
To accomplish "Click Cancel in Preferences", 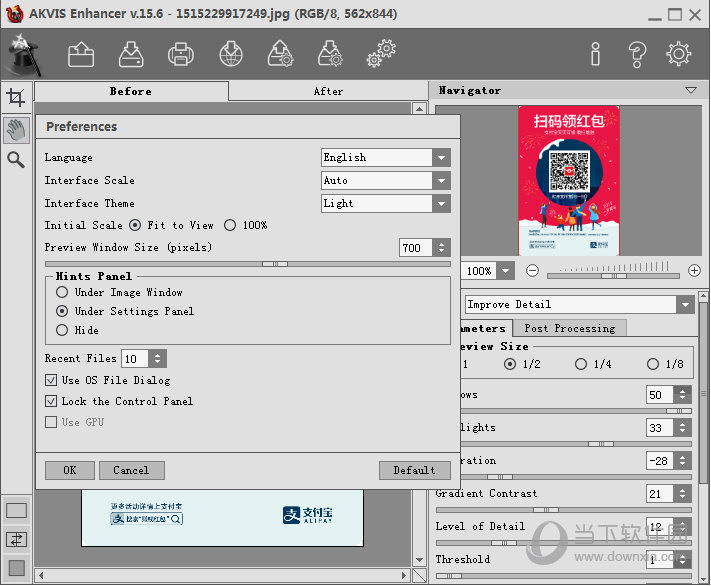I will 131,470.
